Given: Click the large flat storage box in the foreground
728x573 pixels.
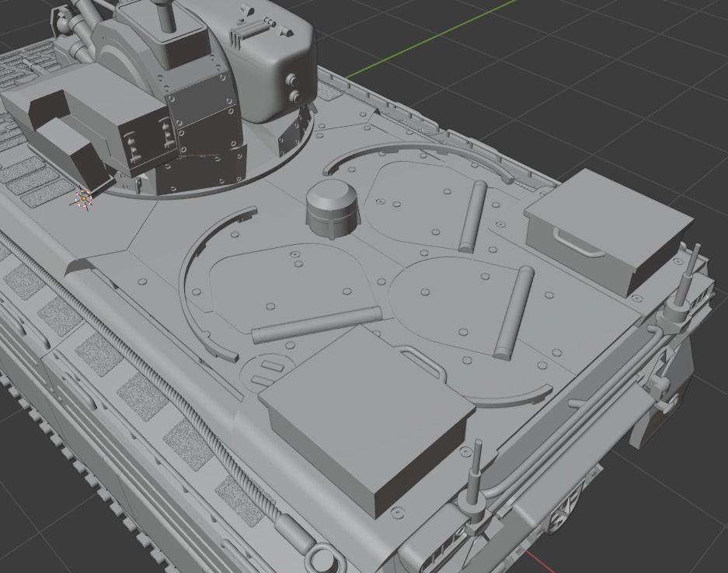Looking at the screenshot, I should tap(367, 420).
